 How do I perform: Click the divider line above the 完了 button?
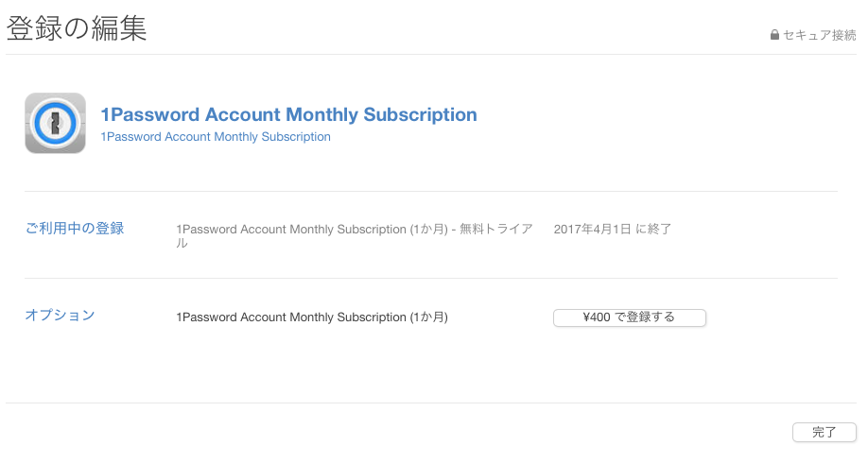click(431, 403)
